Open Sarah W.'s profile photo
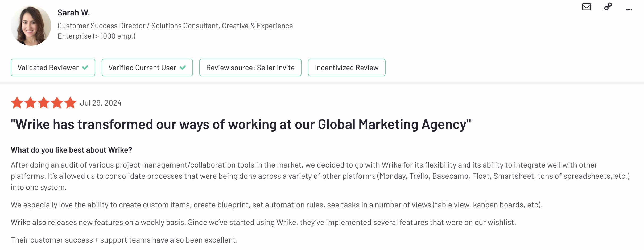Viewport: 644px width, 250px height. [31, 26]
